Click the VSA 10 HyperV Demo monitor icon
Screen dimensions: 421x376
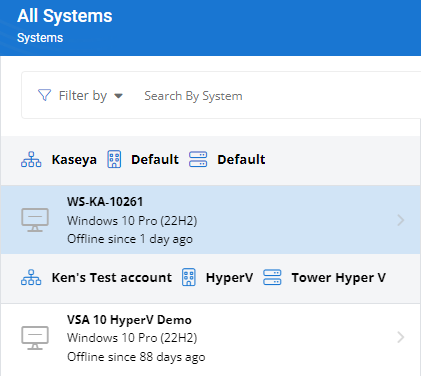click(35, 338)
